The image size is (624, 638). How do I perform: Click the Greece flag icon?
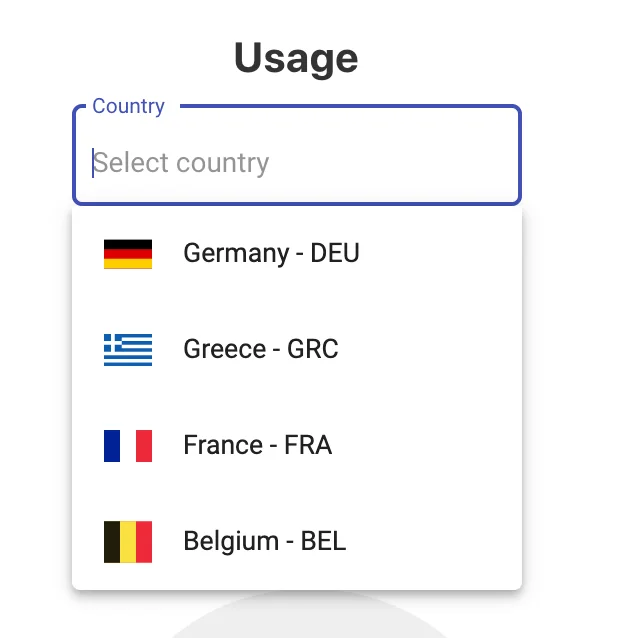pyautogui.click(x=128, y=350)
